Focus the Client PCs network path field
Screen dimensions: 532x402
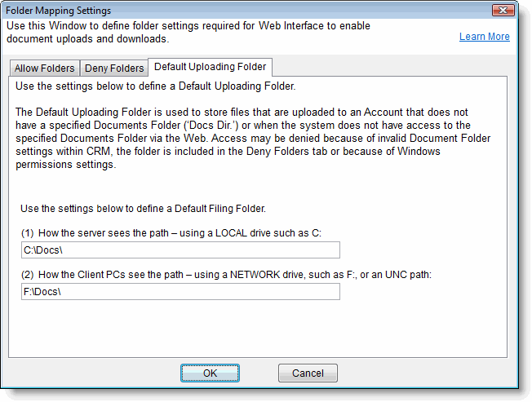pyautogui.click(x=180, y=291)
